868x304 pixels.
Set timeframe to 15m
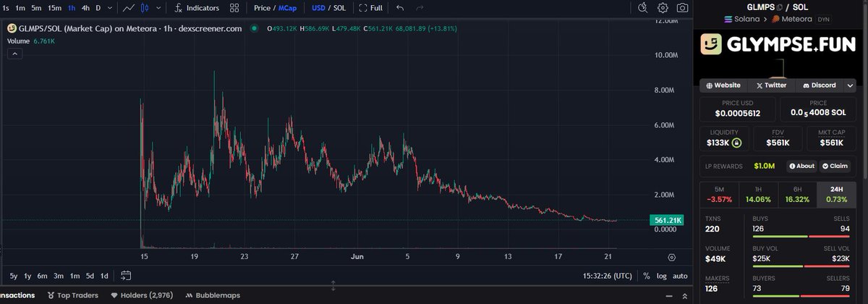54,8
